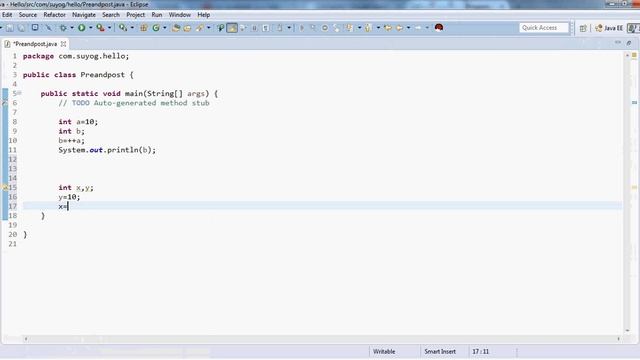Click the red round icon at toolbar end
The width and height of the screenshot is (640, 360).
coord(439,27)
